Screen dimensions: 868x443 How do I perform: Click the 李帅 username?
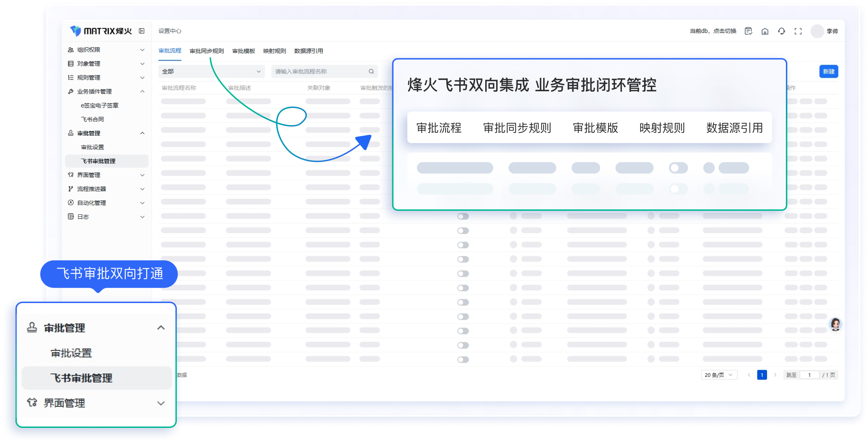[832, 31]
